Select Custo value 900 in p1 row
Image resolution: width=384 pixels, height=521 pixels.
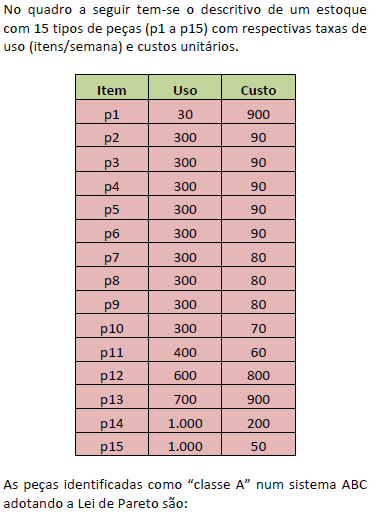click(x=258, y=112)
